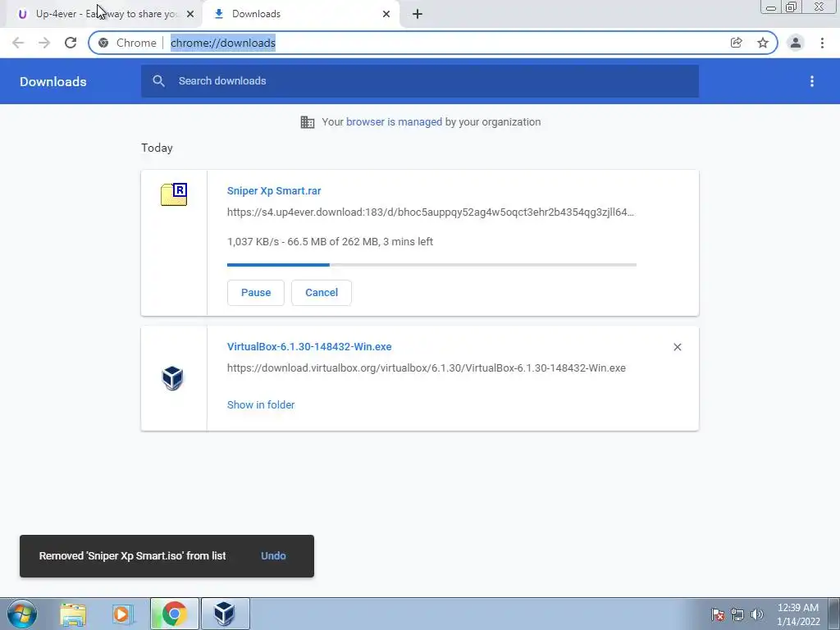Screen dimensions: 840x630
Task: Launch Windows Media Player from taskbar
Action: 123,614
